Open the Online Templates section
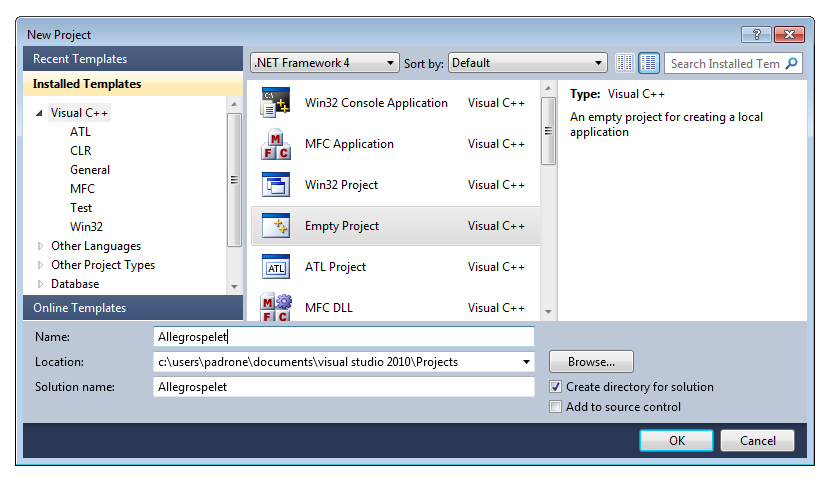Screen dimensions: 832x482 pyautogui.click(x=133, y=308)
